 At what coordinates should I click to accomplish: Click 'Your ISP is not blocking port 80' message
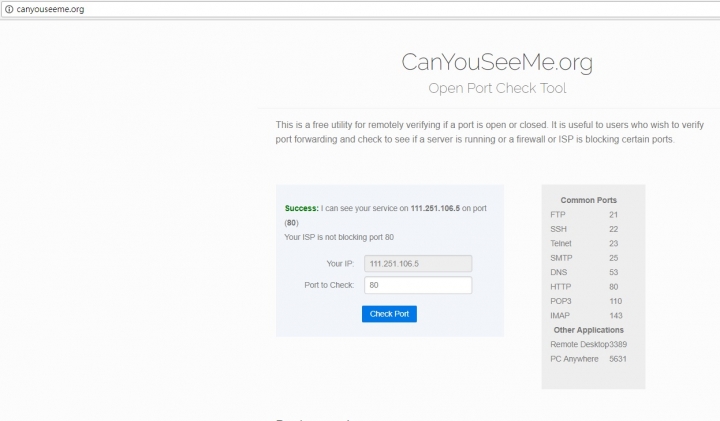[x=339, y=237]
